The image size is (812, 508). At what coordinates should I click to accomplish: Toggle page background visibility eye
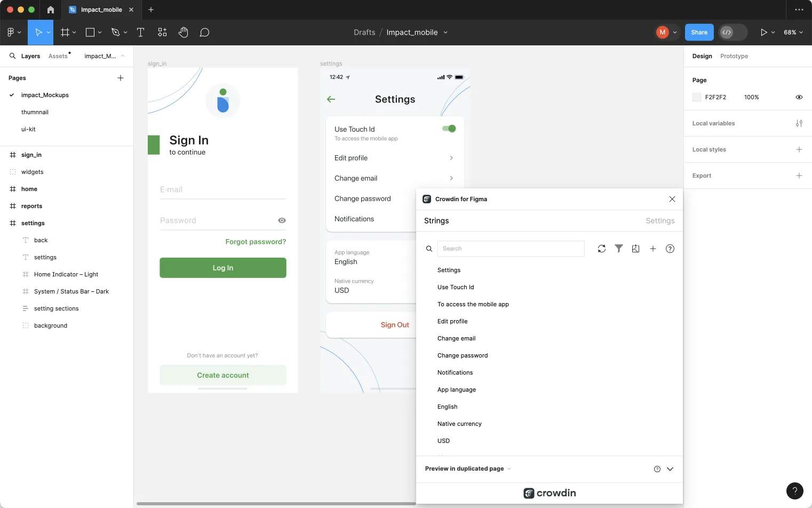click(x=799, y=97)
